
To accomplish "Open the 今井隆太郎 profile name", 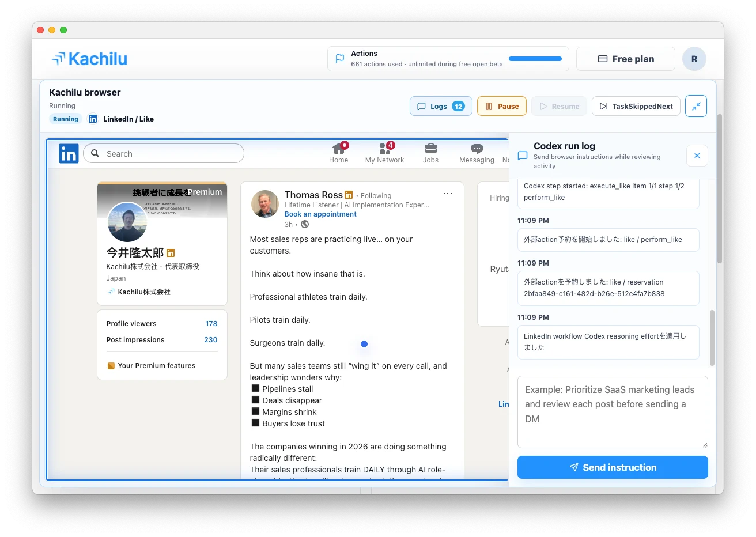I will click(x=135, y=252).
